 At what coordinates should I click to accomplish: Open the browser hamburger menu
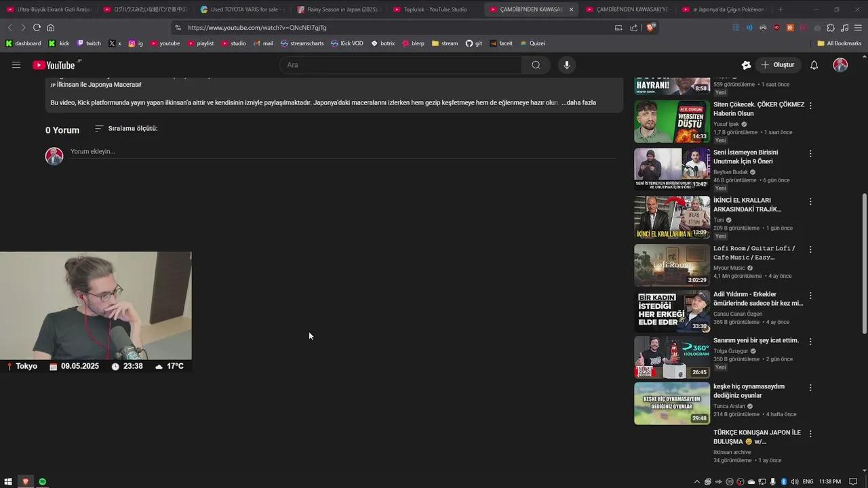click(x=858, y=28)
